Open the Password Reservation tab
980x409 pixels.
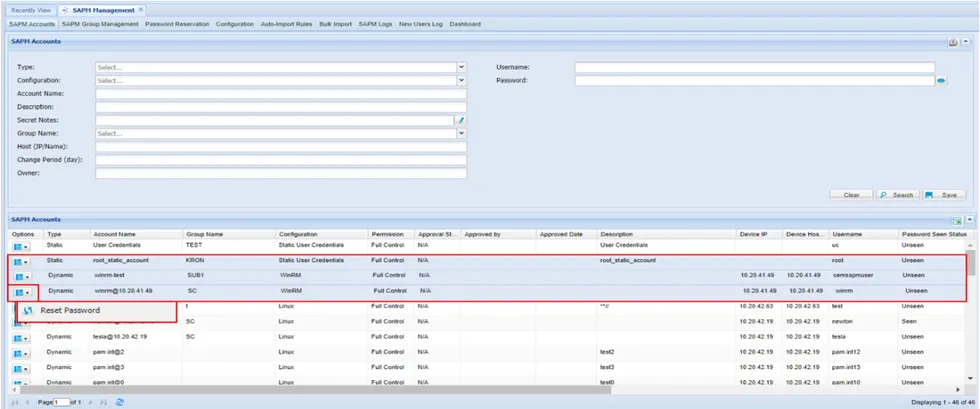178,24
